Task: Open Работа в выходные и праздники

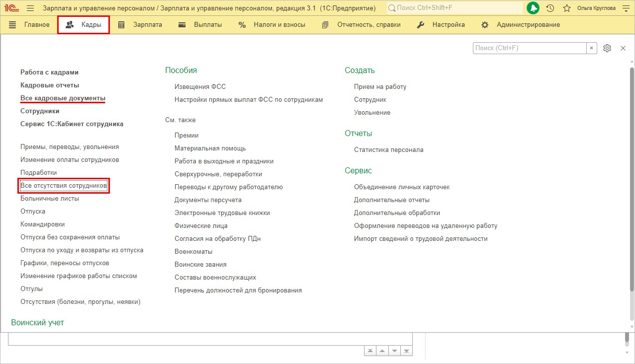Action: 224,161
